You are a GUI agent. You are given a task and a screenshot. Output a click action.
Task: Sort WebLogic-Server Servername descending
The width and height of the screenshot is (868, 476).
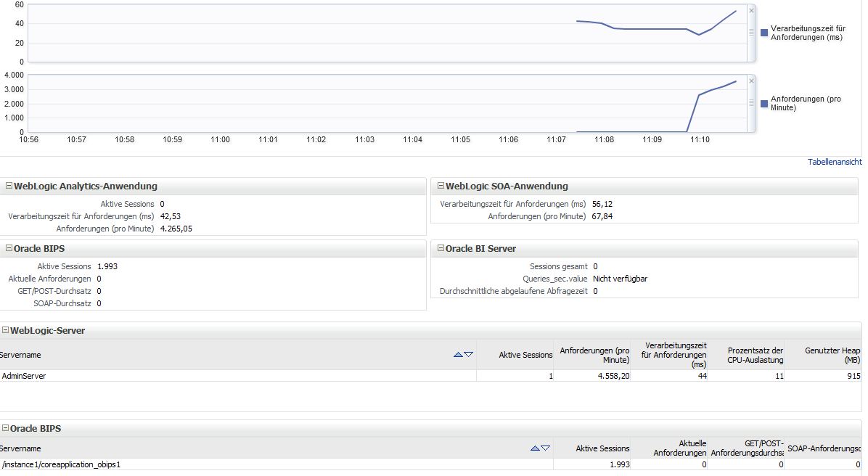(468, 355)
